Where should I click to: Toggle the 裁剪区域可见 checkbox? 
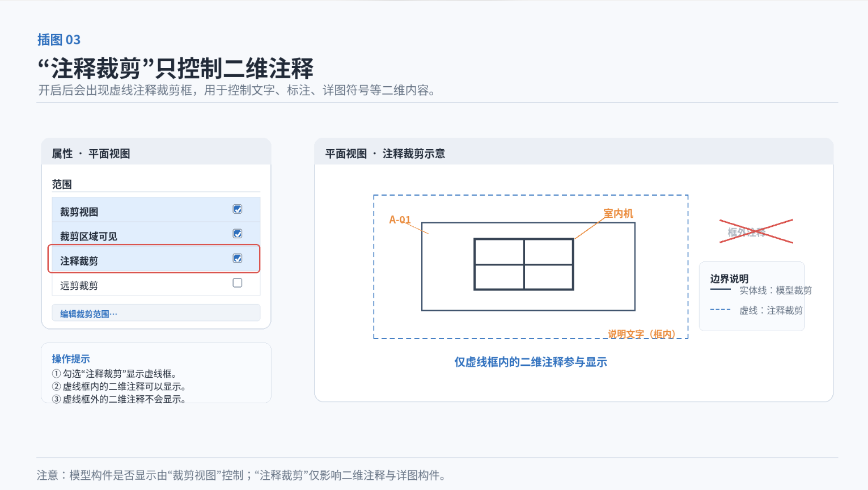pyautogui.click(x=238, y=234)
